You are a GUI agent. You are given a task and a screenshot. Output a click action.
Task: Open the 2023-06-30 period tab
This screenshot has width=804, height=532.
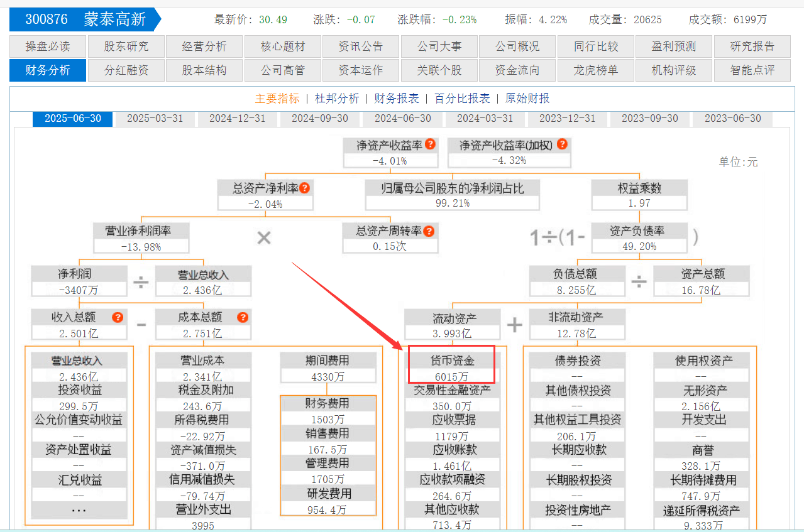pos(732,119)
